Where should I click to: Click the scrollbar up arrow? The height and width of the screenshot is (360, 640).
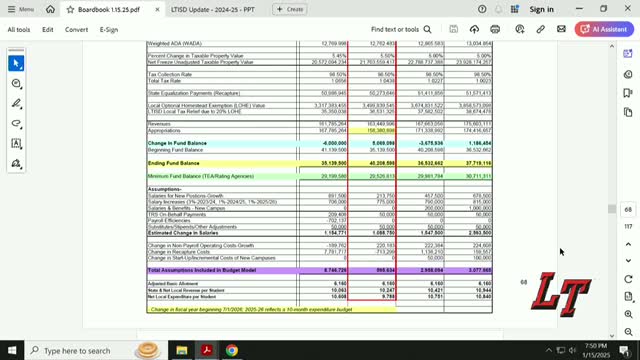coord(611,47)
